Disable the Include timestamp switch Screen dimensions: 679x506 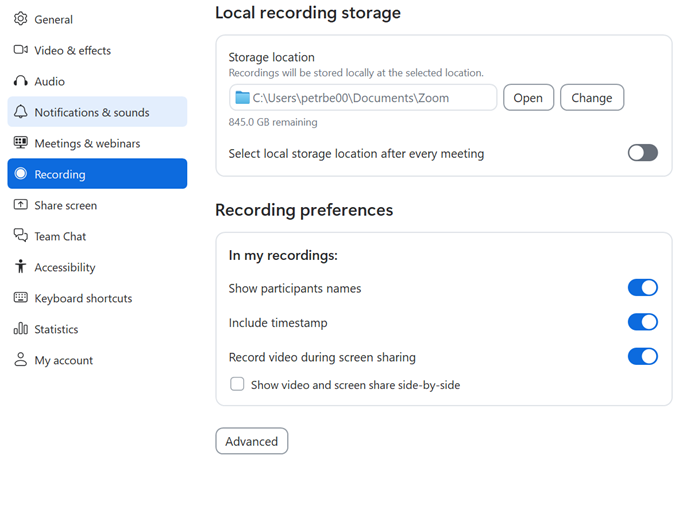(642, 322)
